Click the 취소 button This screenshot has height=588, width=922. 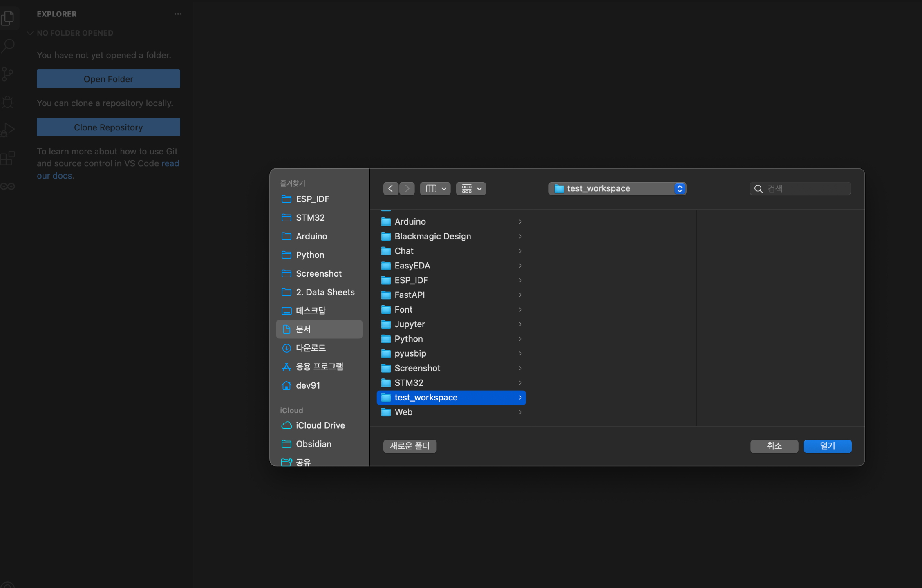774,446
